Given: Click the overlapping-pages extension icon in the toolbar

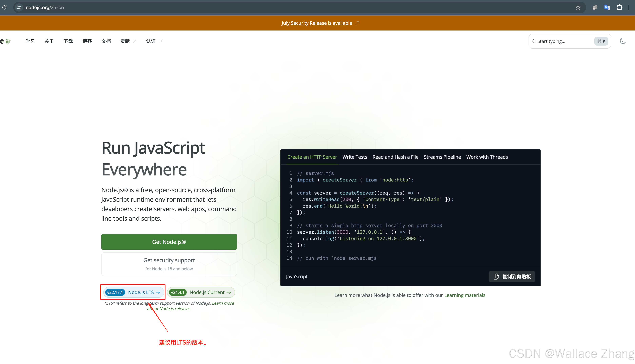Looking at the screenshot, I should coord(595,7).
